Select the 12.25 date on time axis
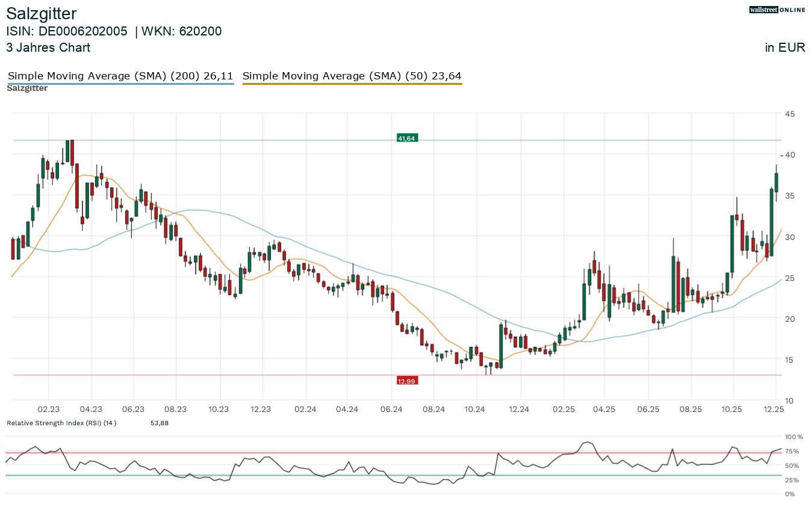This screenshot has width=812, height=510. pos(774,409)
